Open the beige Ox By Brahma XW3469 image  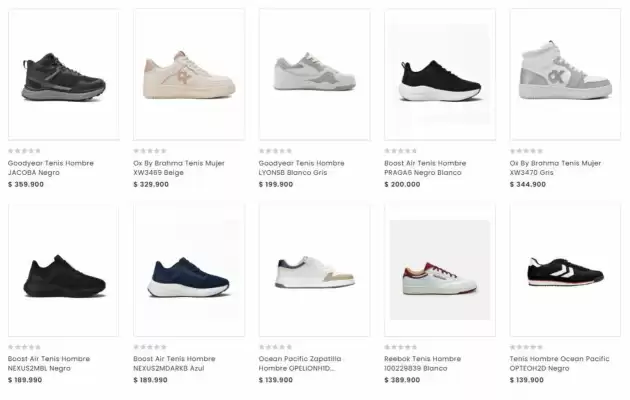[x=188, y=74]
